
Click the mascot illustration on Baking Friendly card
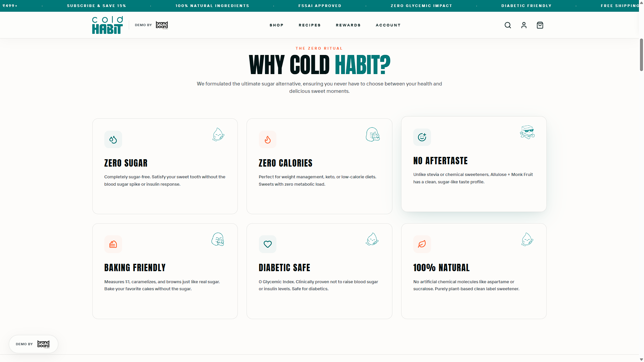point(218,239)
